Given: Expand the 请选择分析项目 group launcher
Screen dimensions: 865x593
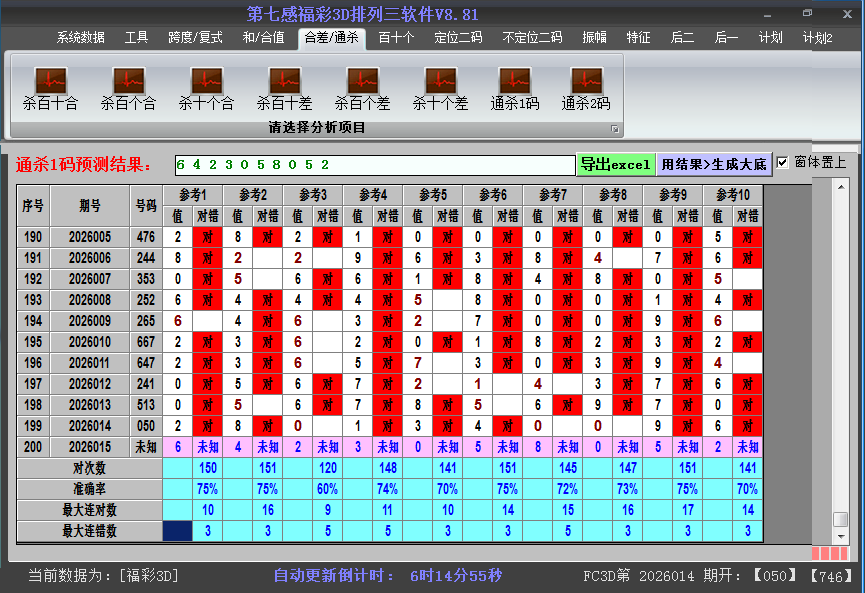Looking at the screenshot, I should click(x=615, y=129).
